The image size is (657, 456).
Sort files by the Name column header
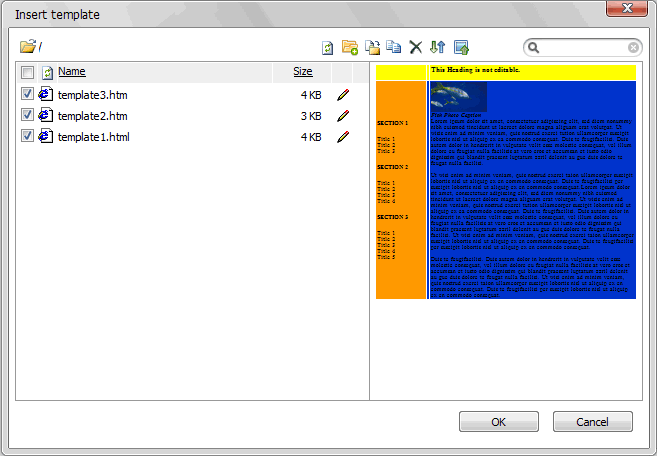point(71,72)
